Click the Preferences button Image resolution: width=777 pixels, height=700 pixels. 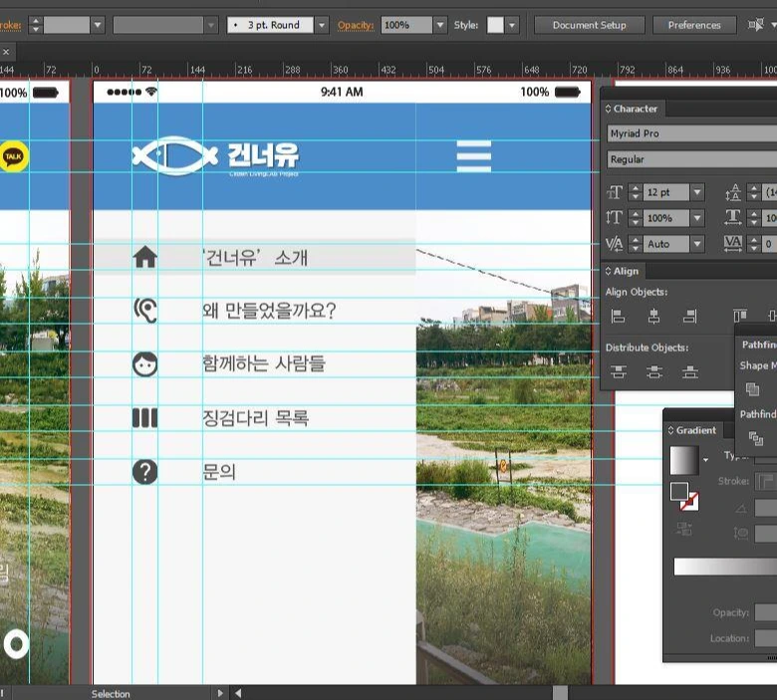click(693, 25)
